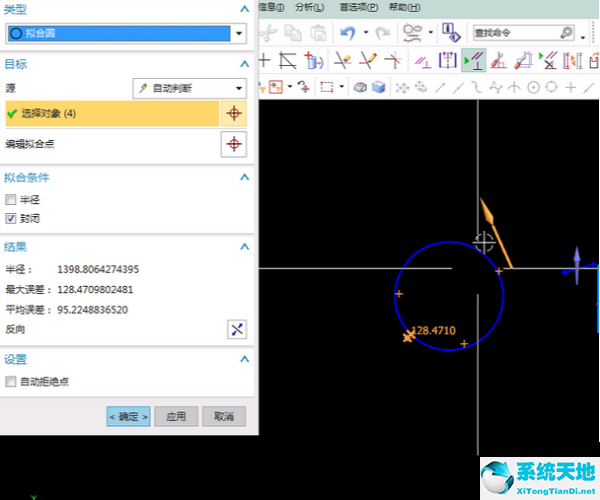Click the add existing curve cylinder icon
Image resolution: width=600 pixels, height=500 pixels.
click(314, 60)
